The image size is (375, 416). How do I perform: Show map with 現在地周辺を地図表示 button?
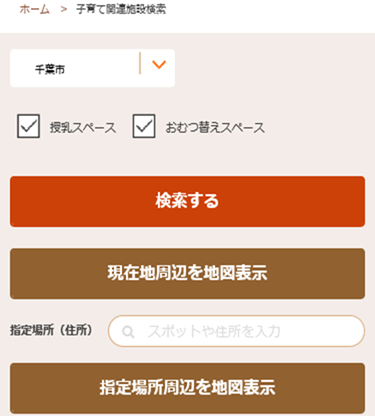187,274
